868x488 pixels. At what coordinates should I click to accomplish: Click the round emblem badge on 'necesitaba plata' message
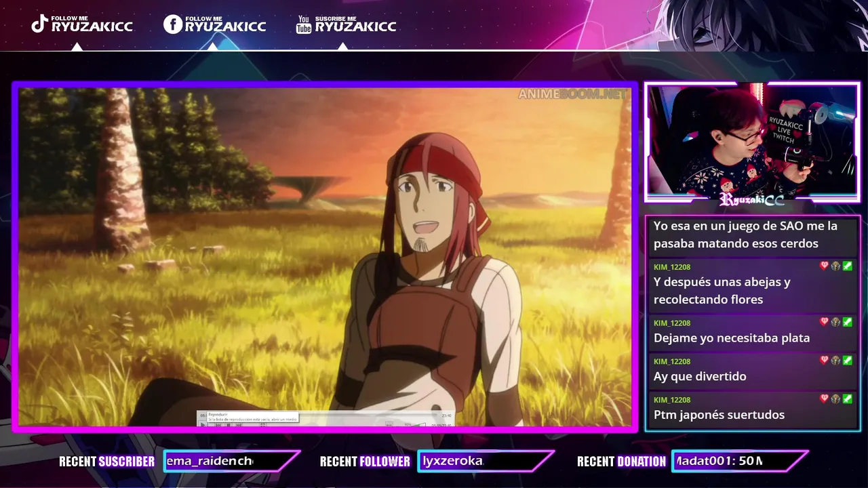coord(836,322)
